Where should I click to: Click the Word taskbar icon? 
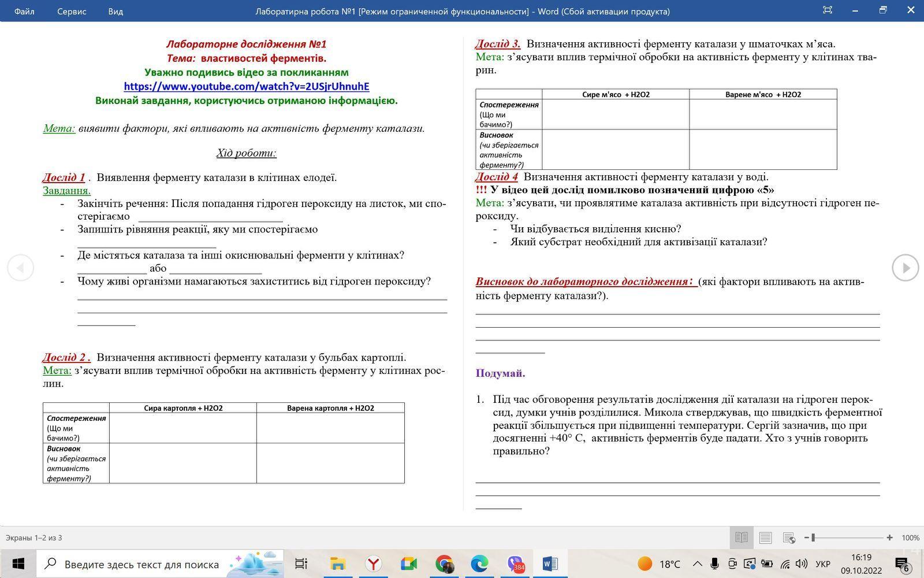pos(550,564)
